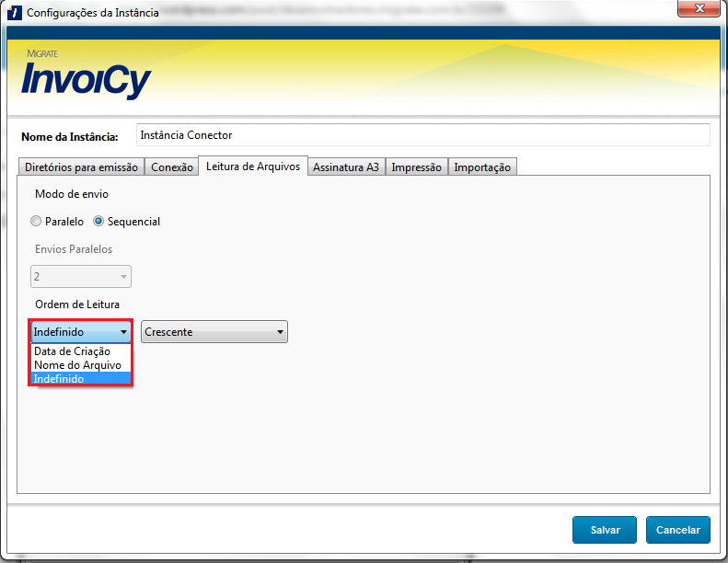Open the Crescente sort direction dropdown
728x563 pixels.
(214, 332)
